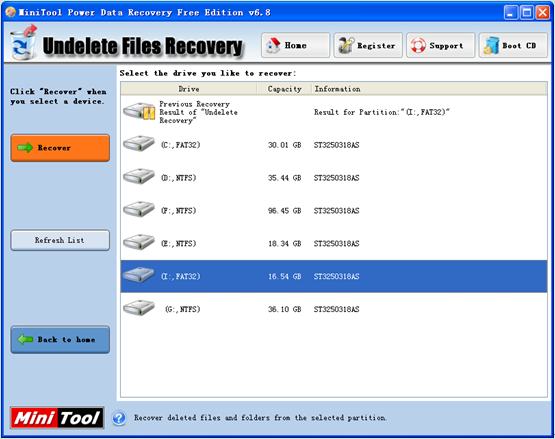
Task: Click the title bar application icon
Action: click(x=11, y=12)
